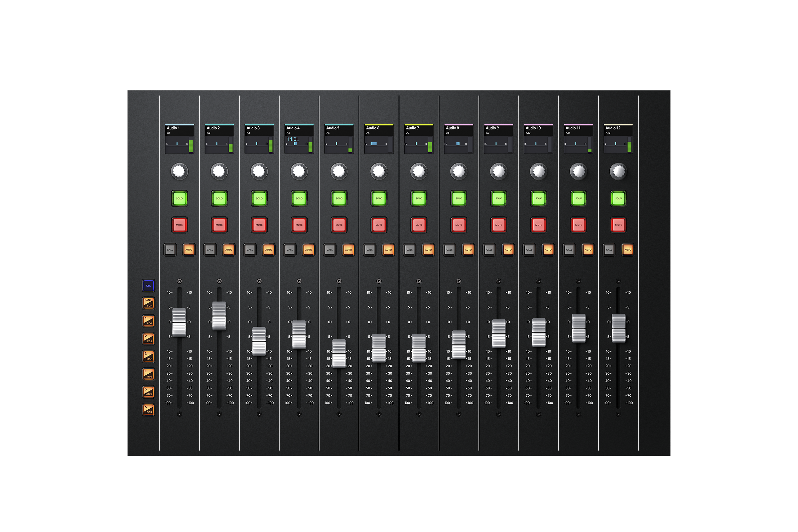Activate the 2 FDR button

(149, 338)
